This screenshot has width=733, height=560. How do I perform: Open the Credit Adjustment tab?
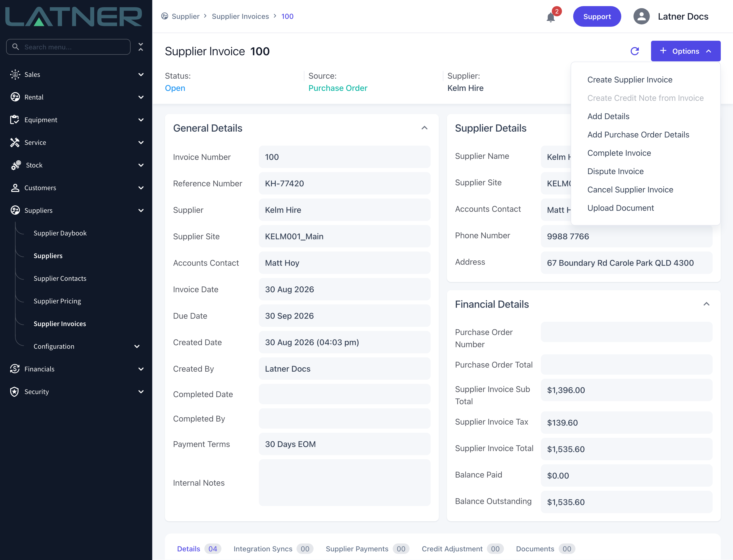462,549
